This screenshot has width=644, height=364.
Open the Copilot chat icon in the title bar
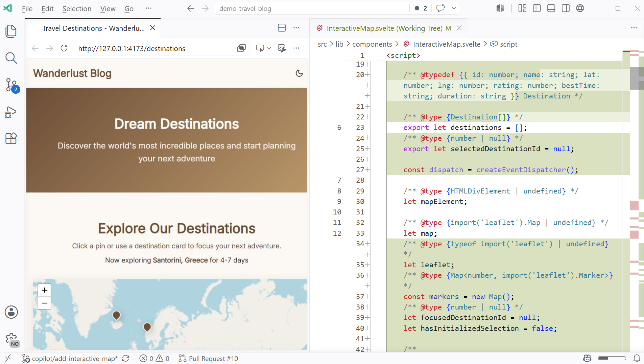(x=440, y=8)
